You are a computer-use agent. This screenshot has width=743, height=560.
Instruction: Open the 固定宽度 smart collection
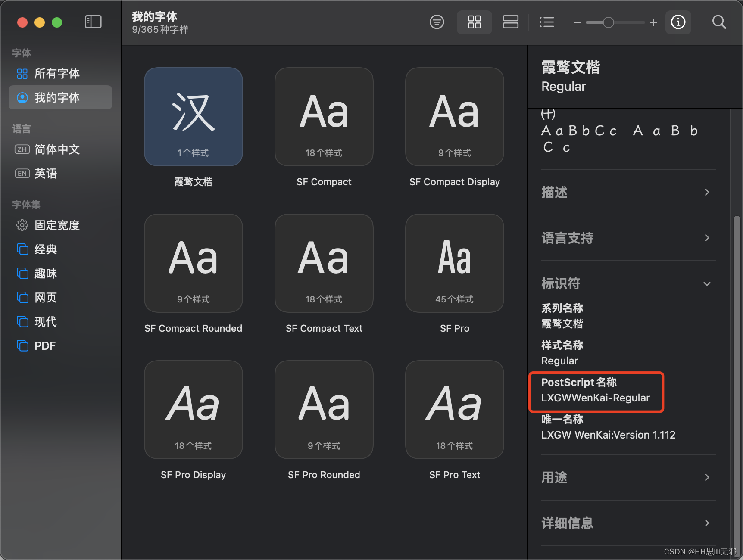(x=60, y=225)
